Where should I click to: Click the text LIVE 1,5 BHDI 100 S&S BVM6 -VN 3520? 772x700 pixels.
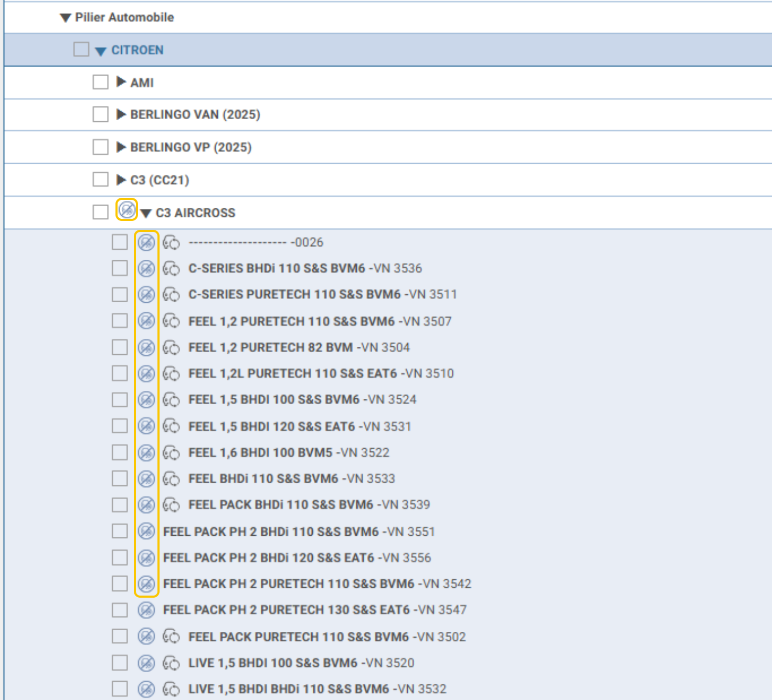click(x=302, y=663)
